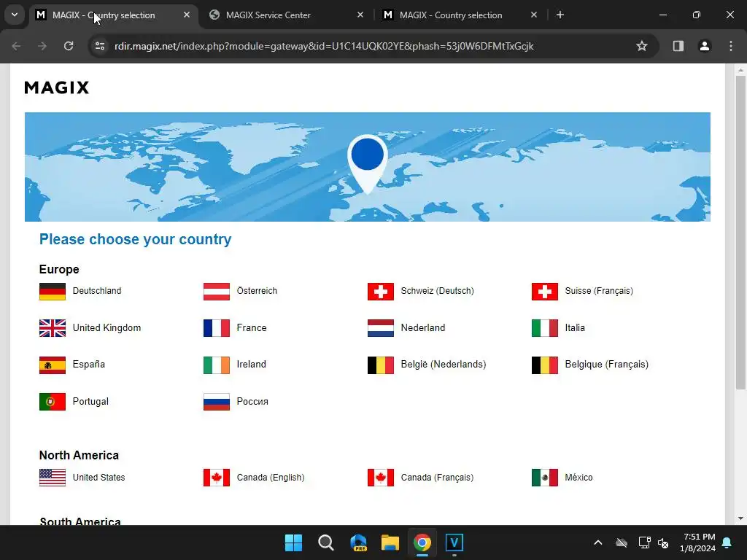This screenshot has width=747, height=560.
Task: Reload the page
Action: [69, 46]
